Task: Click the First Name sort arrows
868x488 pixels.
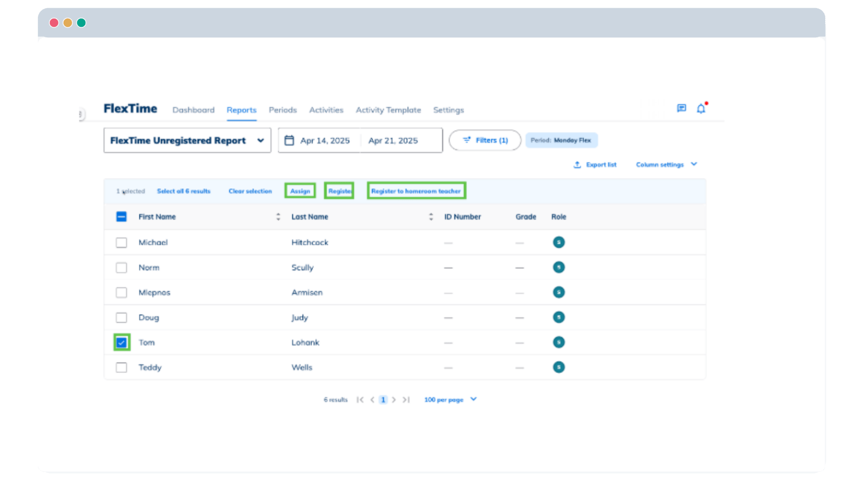Action: tap(278, 217)
